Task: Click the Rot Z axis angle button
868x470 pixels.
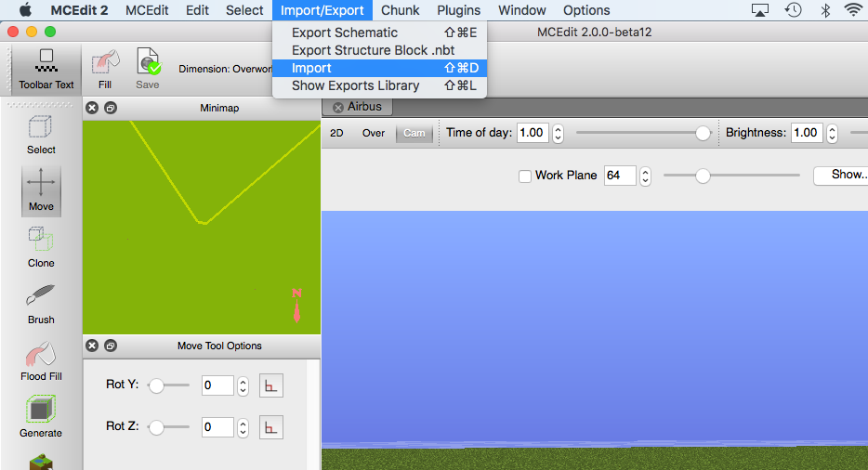Action: (271, 427)
